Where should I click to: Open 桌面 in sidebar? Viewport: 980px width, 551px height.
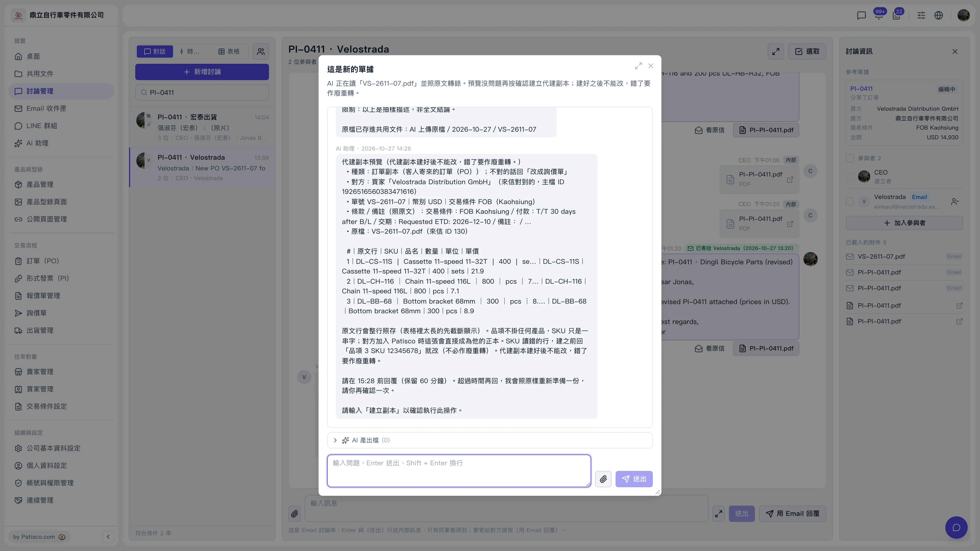(x=61, y=56)
